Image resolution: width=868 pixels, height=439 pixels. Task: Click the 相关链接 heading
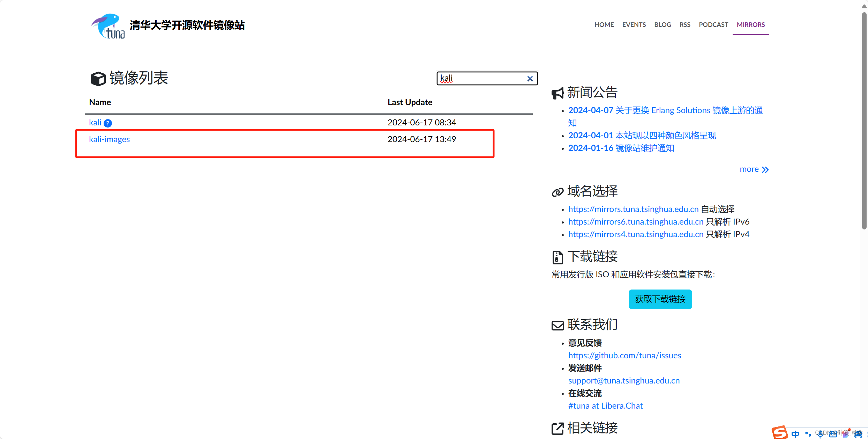(592, 428)
